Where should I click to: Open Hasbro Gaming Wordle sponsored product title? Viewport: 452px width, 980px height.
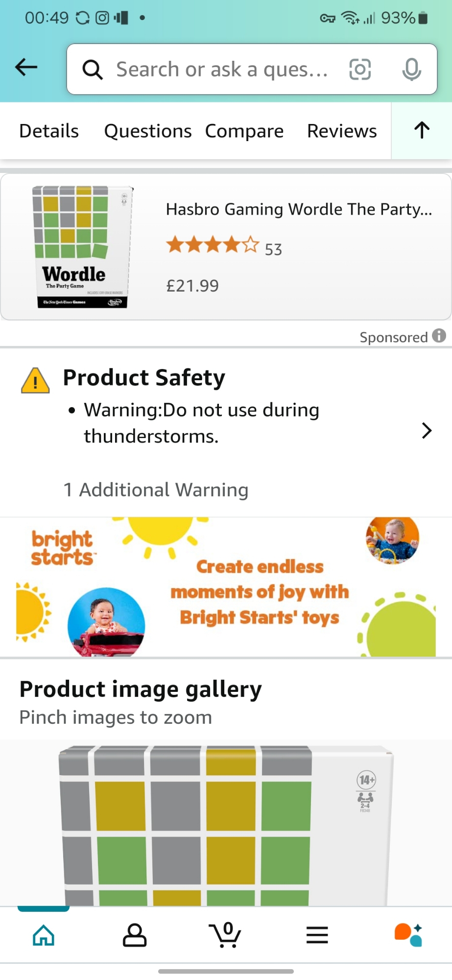299,209
